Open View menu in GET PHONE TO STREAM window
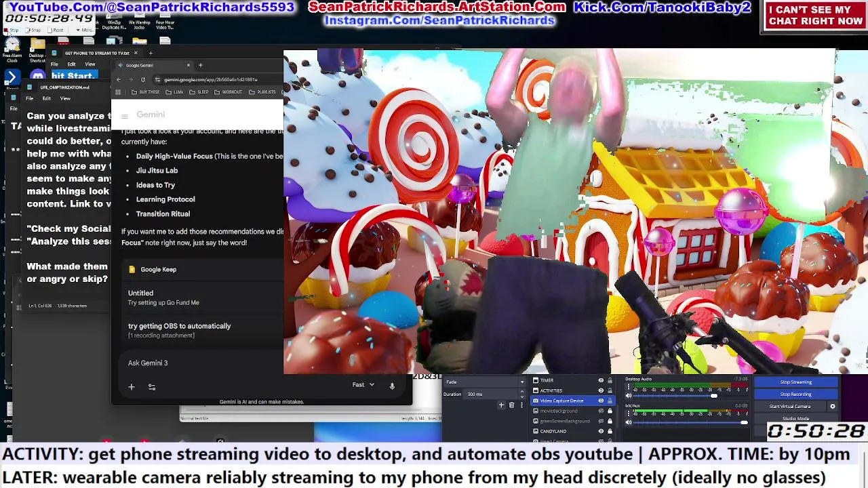This screenshot has width=868, height=488. (90, 64)
